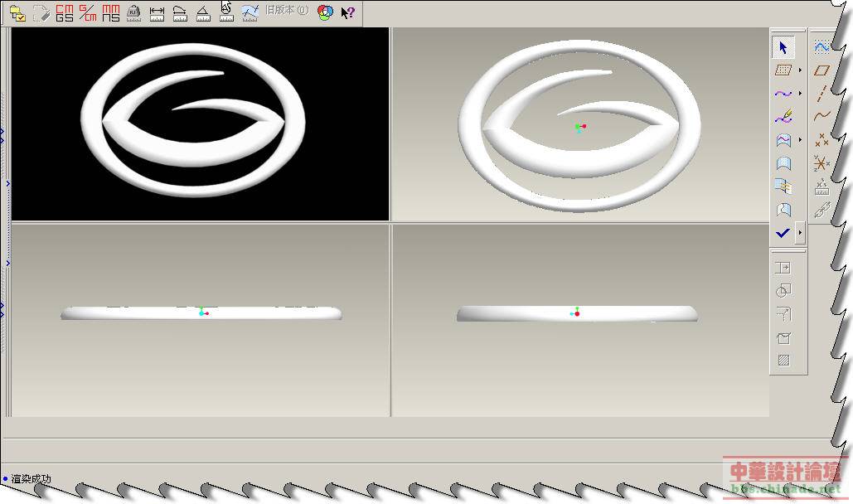Click the greyed corner arrow icon
The width and height of the screenshot is (853, 504).
[x=783, y=314]
